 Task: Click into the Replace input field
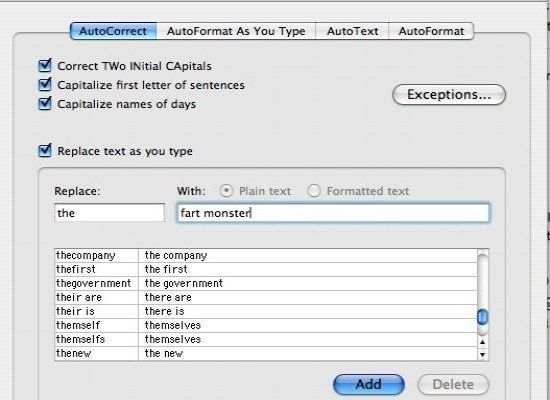point(109,213)
